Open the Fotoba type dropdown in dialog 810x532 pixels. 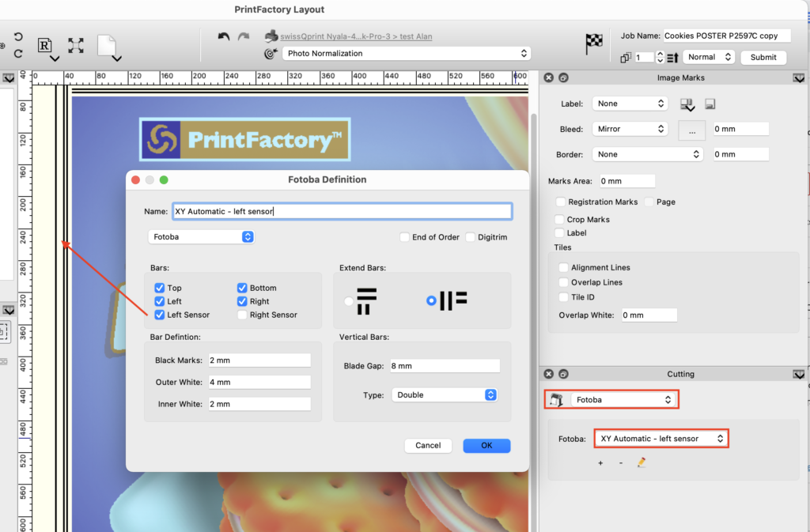202,237
